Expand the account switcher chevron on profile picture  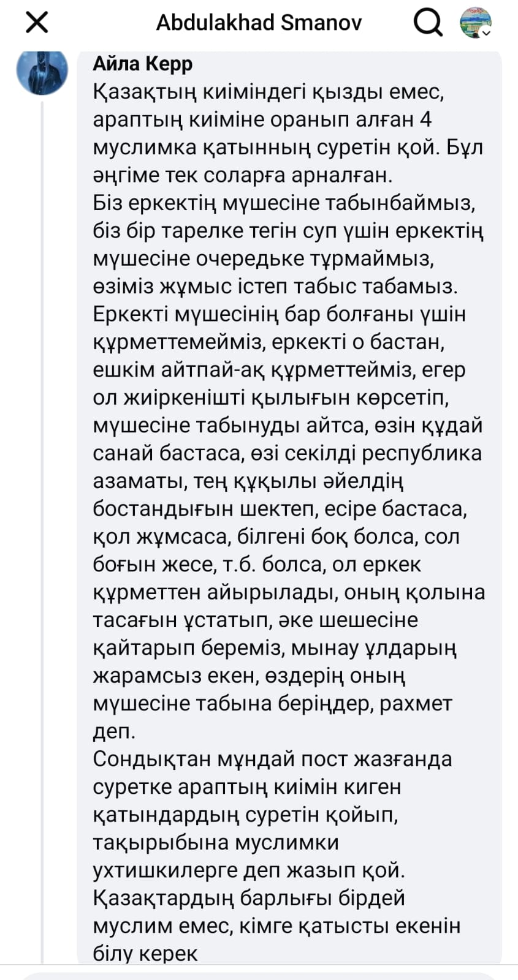pos(487,33)
